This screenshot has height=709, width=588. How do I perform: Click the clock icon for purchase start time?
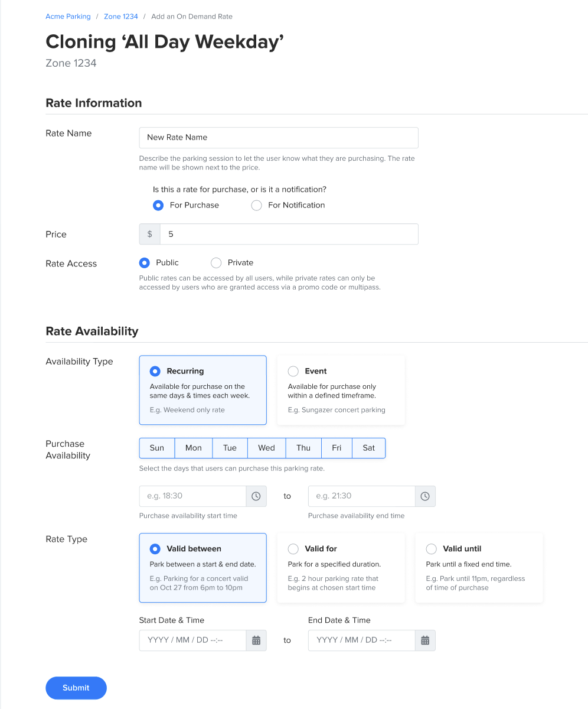(x=256, y=496)
